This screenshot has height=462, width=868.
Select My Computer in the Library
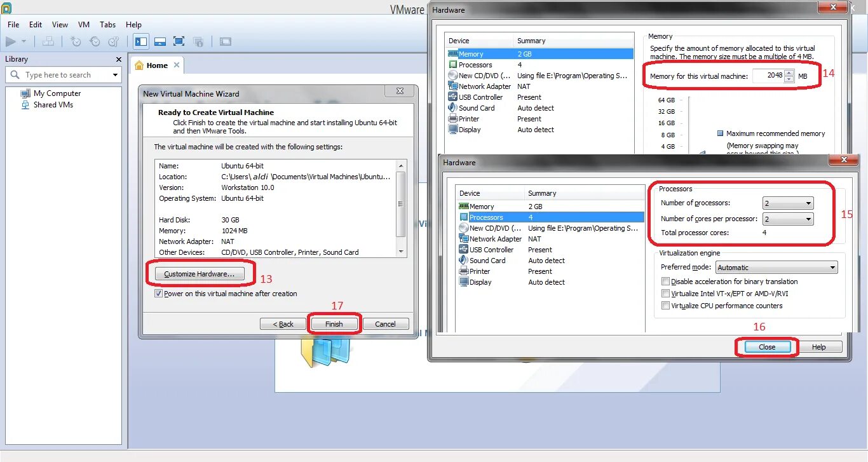point(51,93)
